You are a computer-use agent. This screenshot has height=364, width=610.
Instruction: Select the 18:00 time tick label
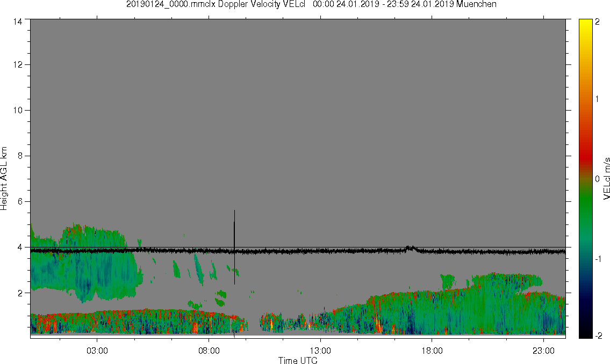coord(432,351)
